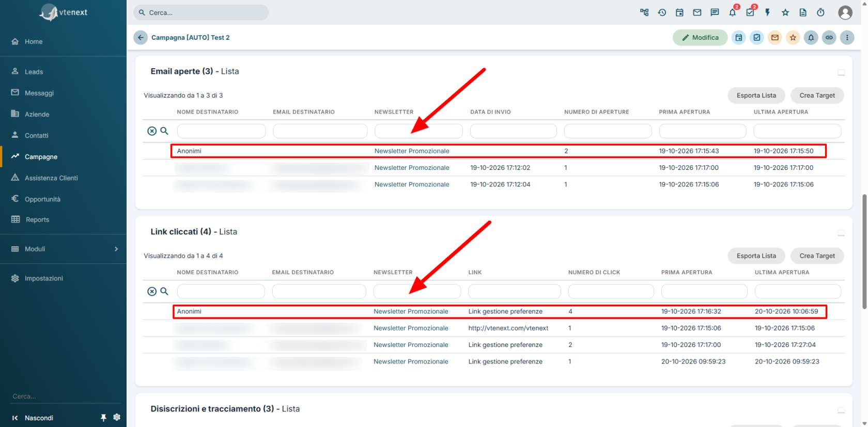Open the document page icon in top bar
Image resolution: width=868 pixels, height=427 pixels.
tap(803, 12)
